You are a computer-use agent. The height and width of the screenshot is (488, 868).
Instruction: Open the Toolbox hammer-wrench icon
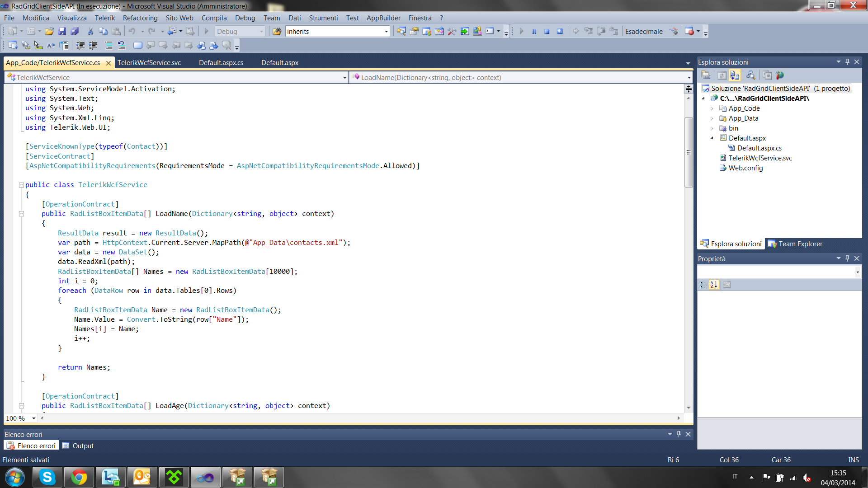point(452,31)
